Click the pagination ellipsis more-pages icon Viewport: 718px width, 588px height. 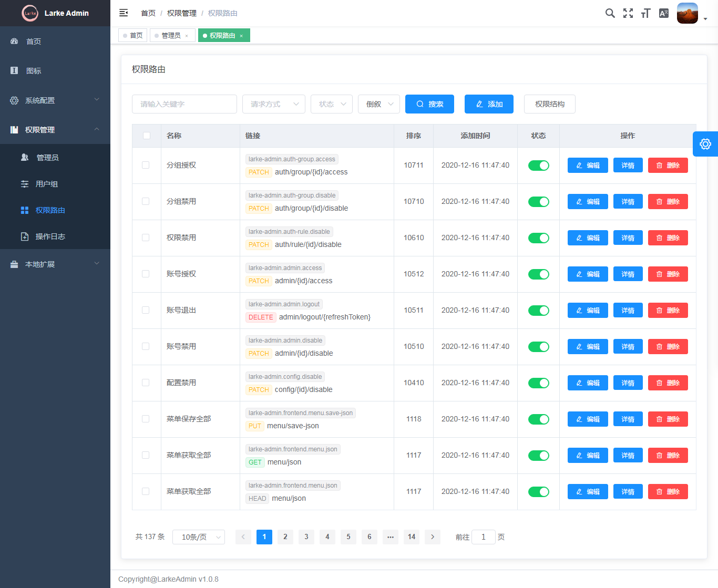pos(391,537)
